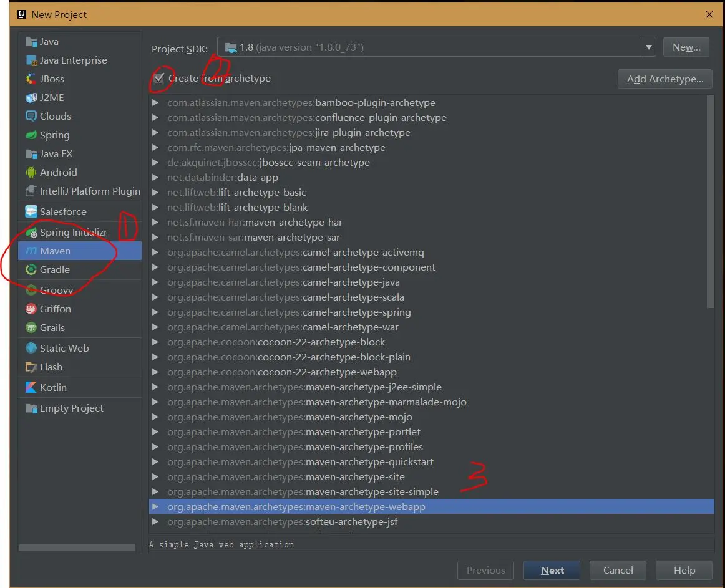The image size is (725, 588).
Task: Click the Maven icon in list
Action: point(31,251)
